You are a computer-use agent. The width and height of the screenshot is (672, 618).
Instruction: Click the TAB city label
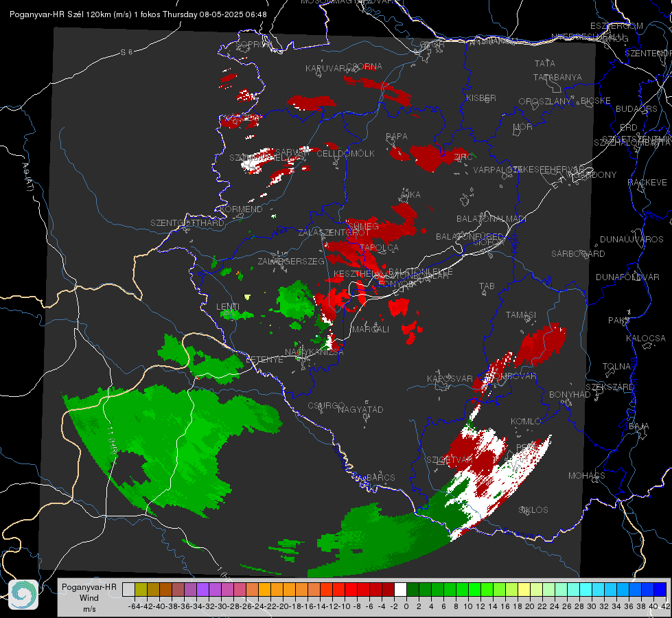pos(487,286)
